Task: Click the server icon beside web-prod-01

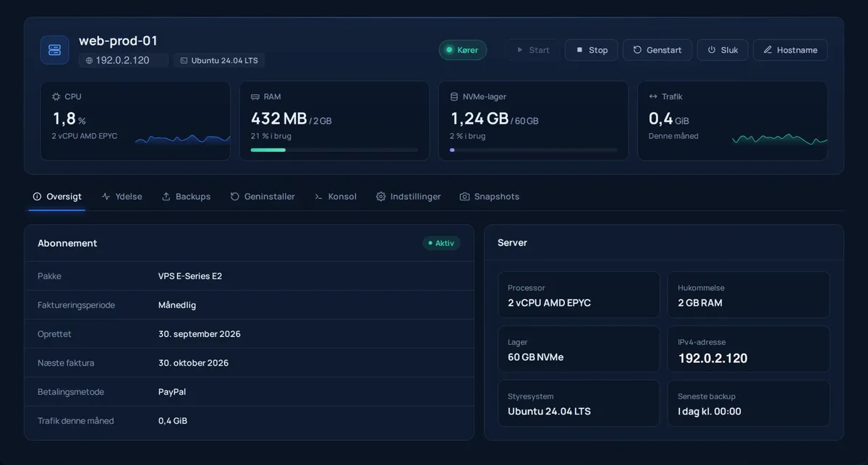Action: (x=54, y=50)
